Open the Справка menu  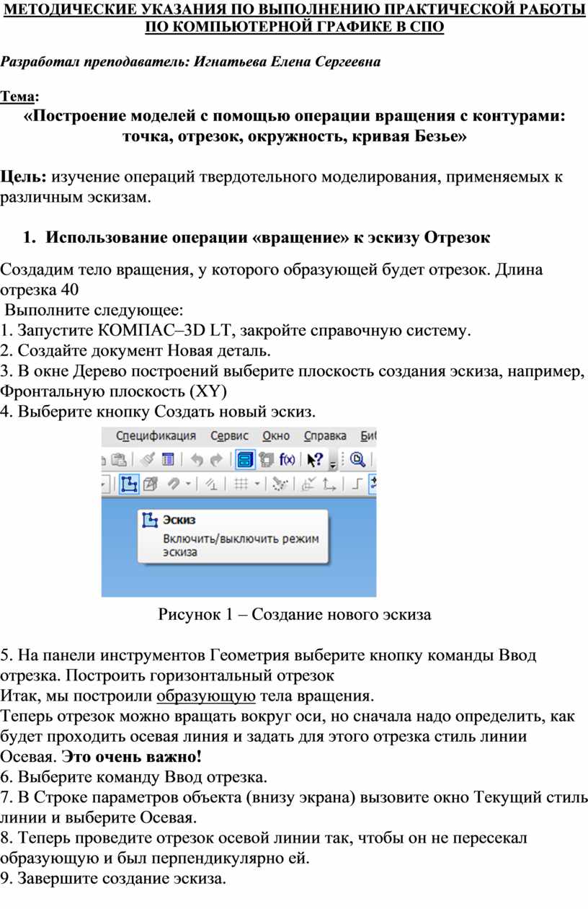click(x=325, y=436)
